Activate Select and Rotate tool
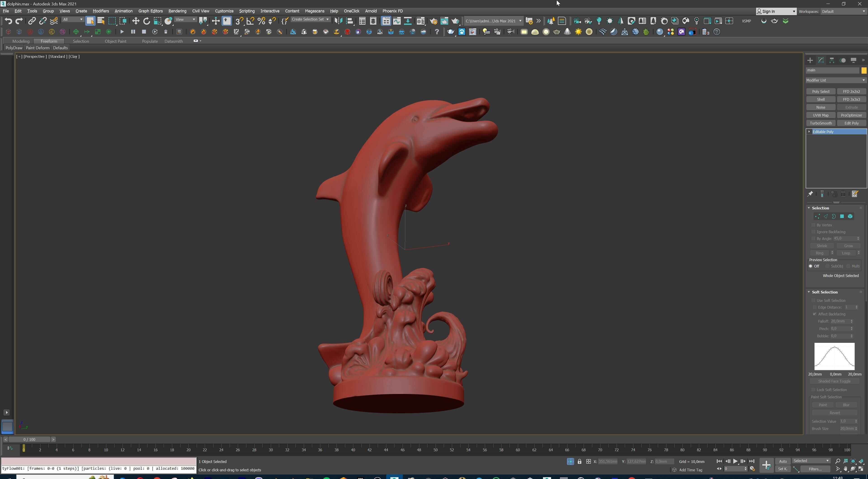Viewport: 868px width, 479px height. tap(146, 21)
